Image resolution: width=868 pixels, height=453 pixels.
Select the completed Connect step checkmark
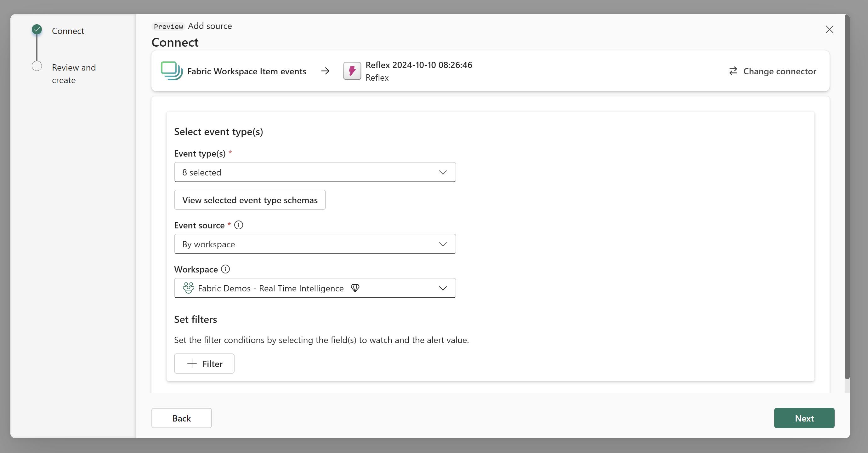click(x=37, y=29)
